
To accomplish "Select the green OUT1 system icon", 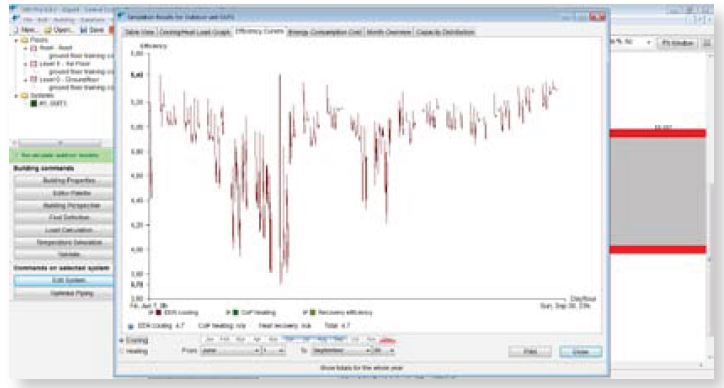I will point(34,103).
